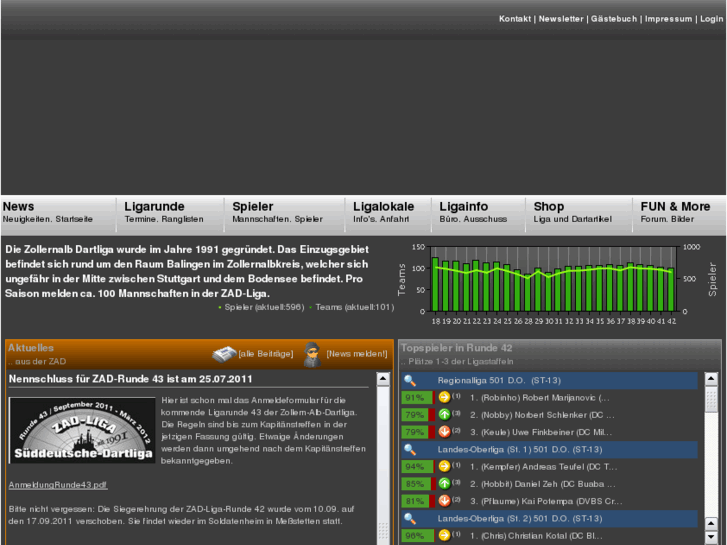
Task: Click the magnifier icon for Landes-Oberliga St. 1
Action: 410,449
